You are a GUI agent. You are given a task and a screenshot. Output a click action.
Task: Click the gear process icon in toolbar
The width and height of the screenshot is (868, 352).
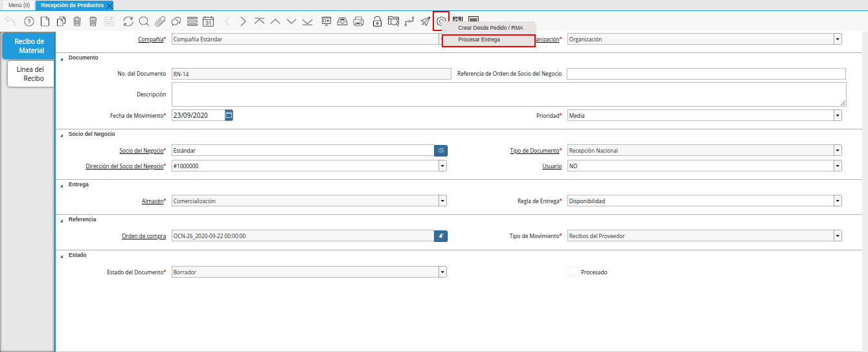click(x=441, y=21)
